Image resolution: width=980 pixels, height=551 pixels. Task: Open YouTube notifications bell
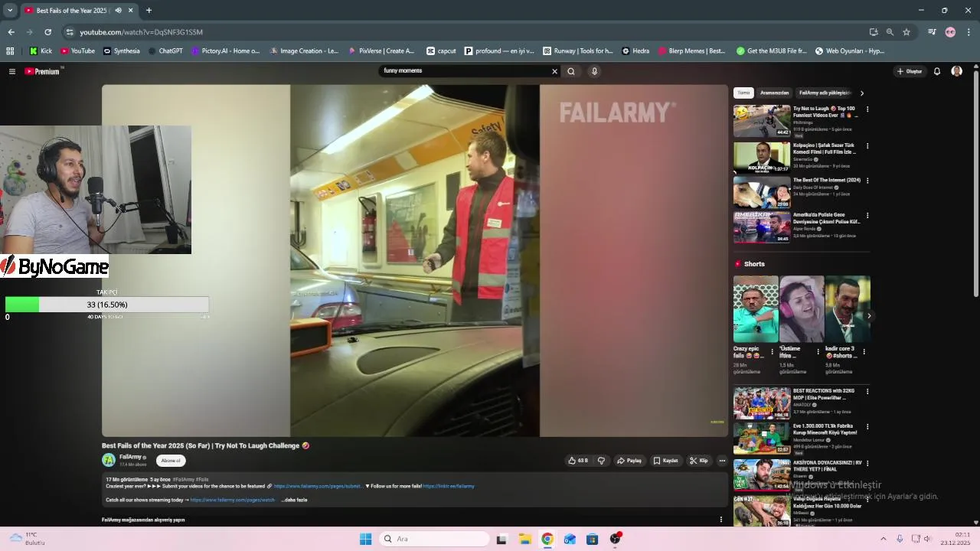point(937,71)
